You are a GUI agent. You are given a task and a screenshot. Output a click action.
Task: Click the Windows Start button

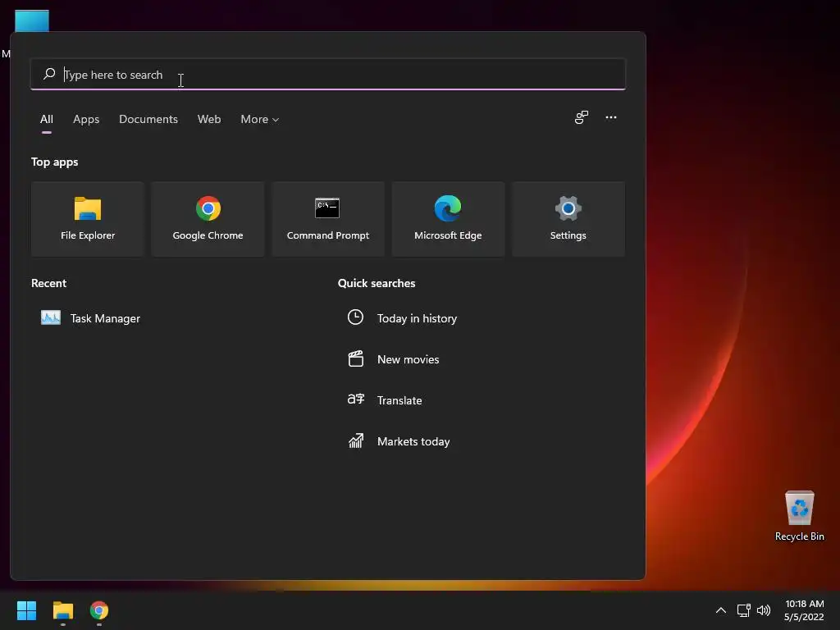tap(26, 610)
